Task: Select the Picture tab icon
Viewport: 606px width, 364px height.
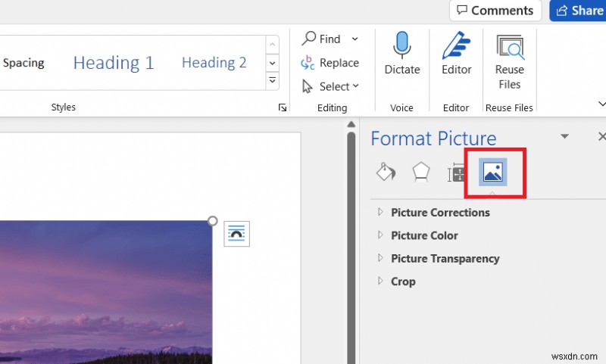Action: (x=492, y=173)
